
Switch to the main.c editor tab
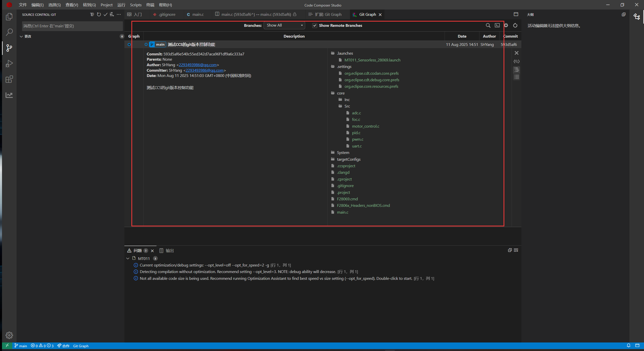[x=198, y=15]
